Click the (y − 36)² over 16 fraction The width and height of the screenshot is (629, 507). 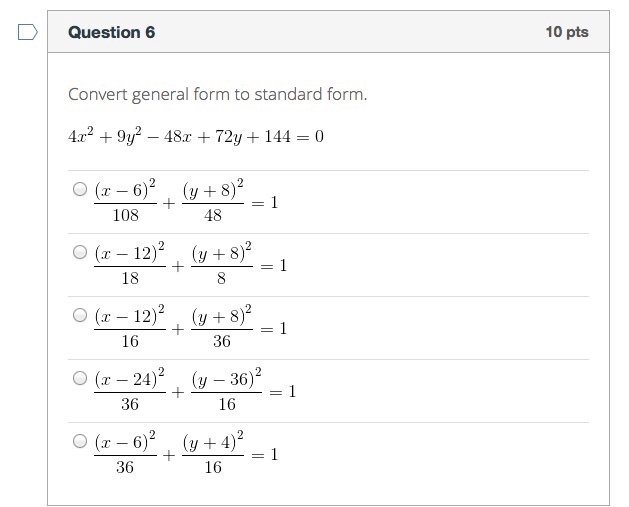coord(226,391)
